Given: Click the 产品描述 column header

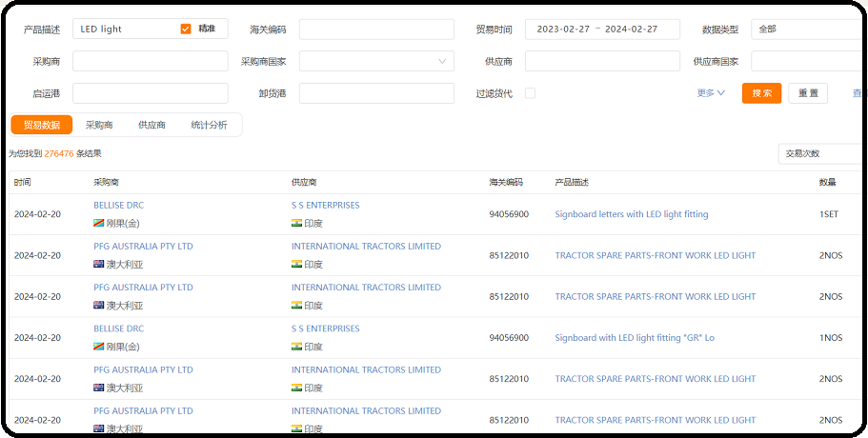Looking at the screenshot, I should point(572,183).
